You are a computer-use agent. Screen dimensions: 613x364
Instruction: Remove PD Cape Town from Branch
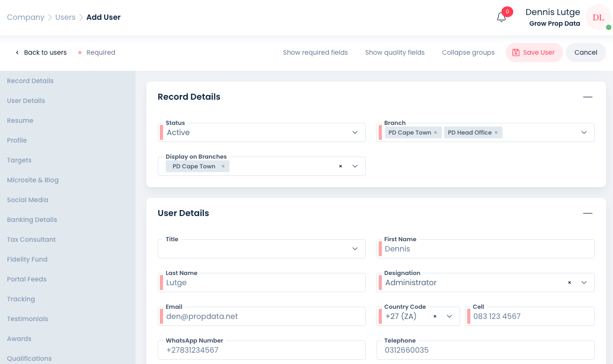click(435, 132)
